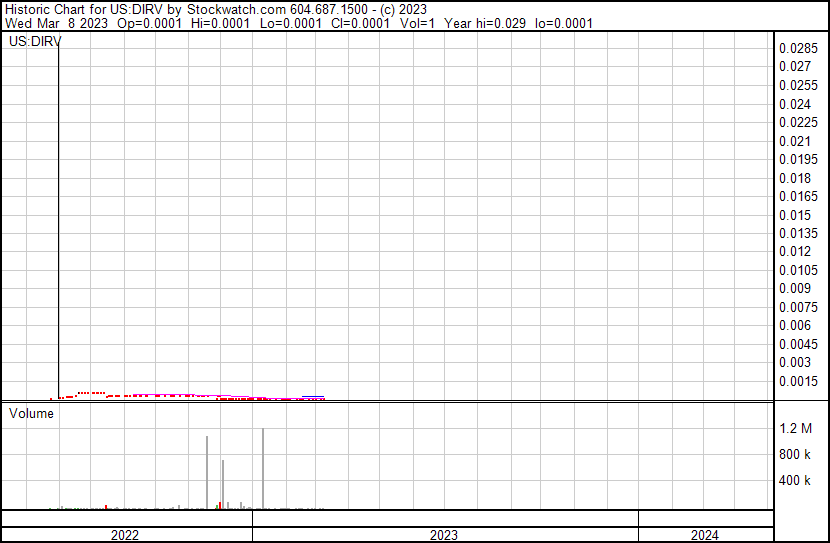Click the tall vertical price spike line
The image size is (830, 543).
[59, 220]
